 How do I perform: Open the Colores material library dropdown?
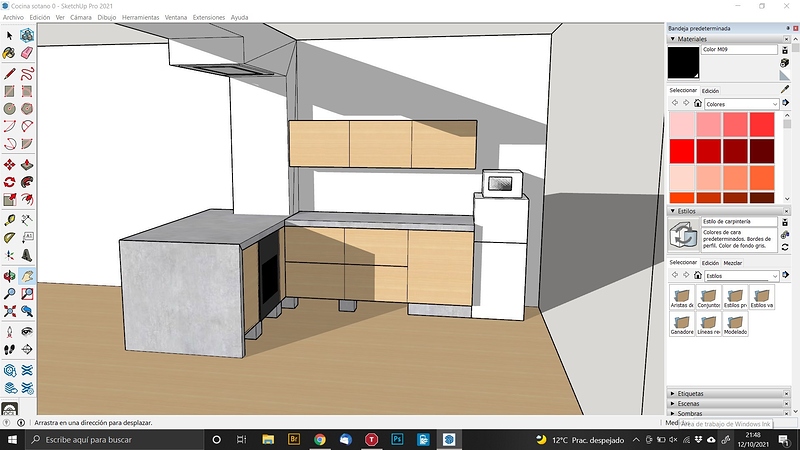tap(741, 104)
